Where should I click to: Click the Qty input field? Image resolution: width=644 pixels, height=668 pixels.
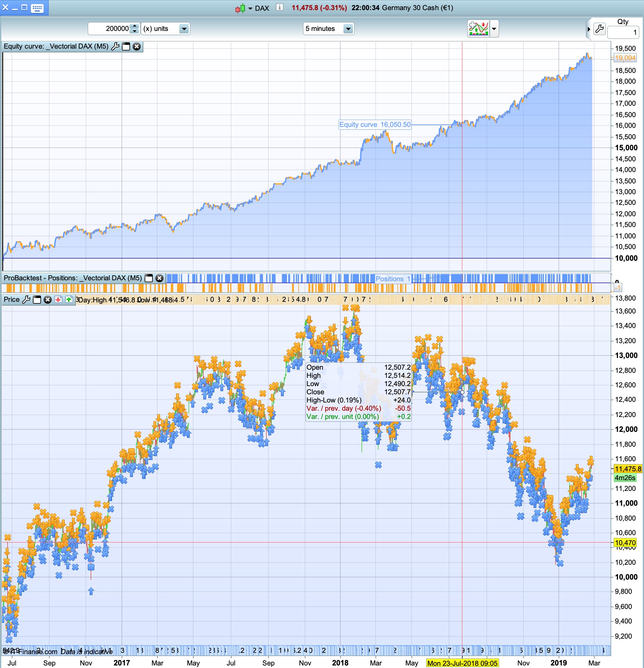623,33
